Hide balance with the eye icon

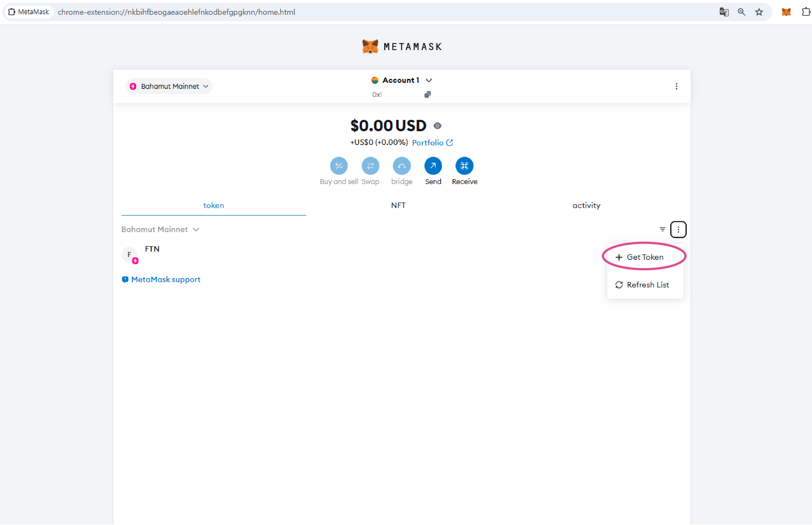tap(437, 126)
